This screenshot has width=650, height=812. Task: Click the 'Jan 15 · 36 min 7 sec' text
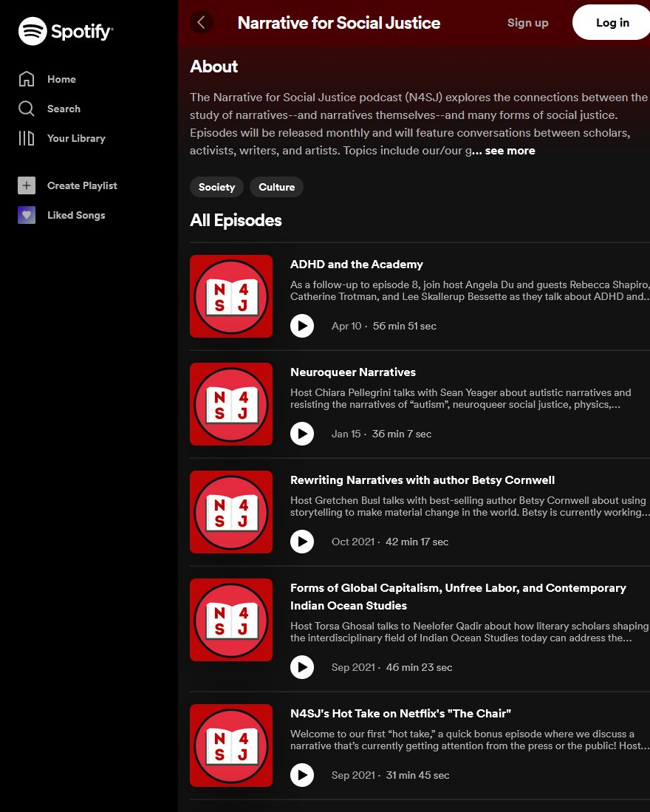point(381,434)
